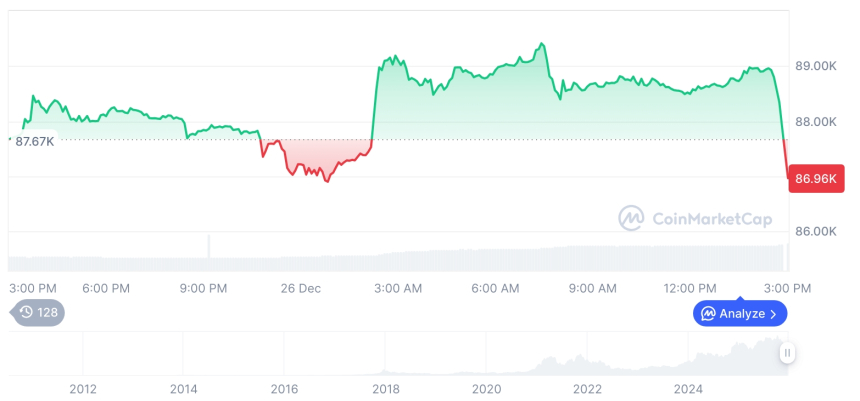Click the 12:00 PM time axis label
Image resolution: width=860 pixels, height=401 pixels.
pos(690,288)
